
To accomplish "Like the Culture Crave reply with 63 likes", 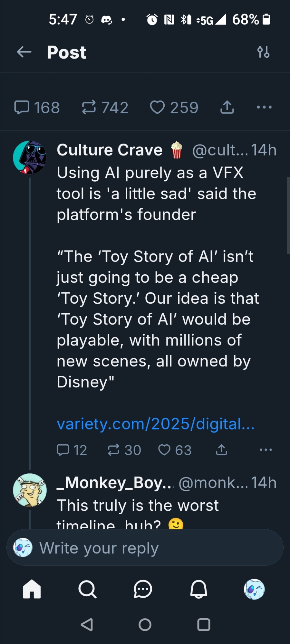I will tap(164, 450).
